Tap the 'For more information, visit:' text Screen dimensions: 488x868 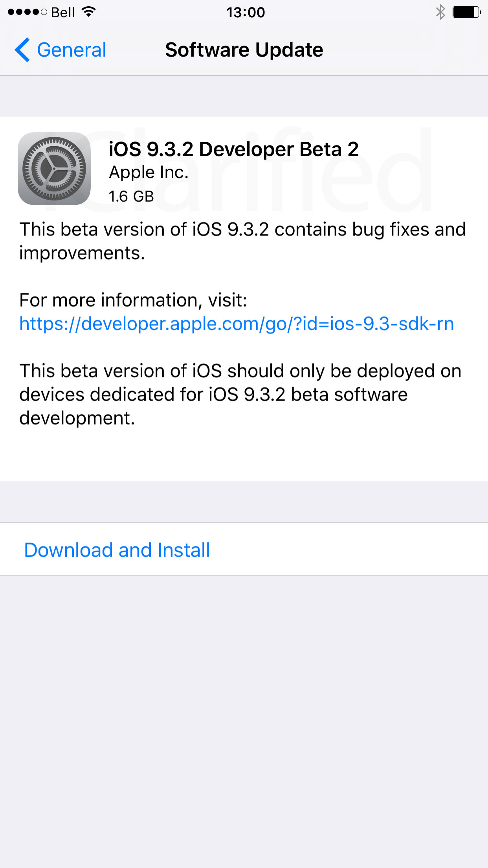click(133, 300)
